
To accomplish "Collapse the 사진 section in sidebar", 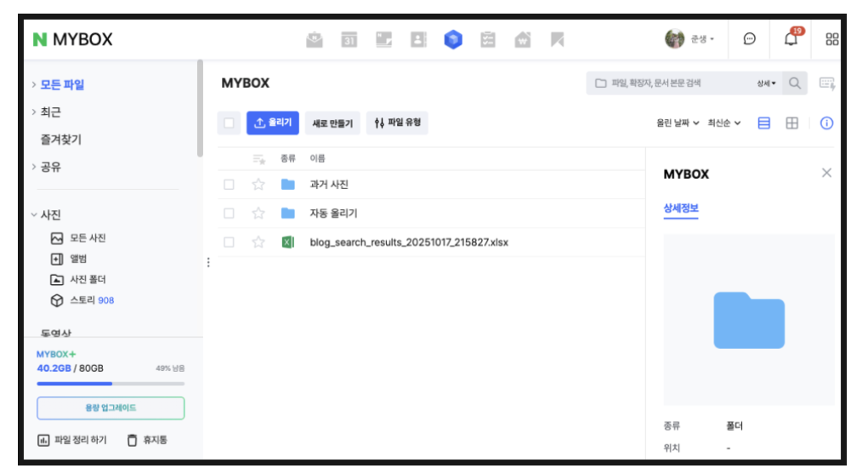I will coord(34,215).
